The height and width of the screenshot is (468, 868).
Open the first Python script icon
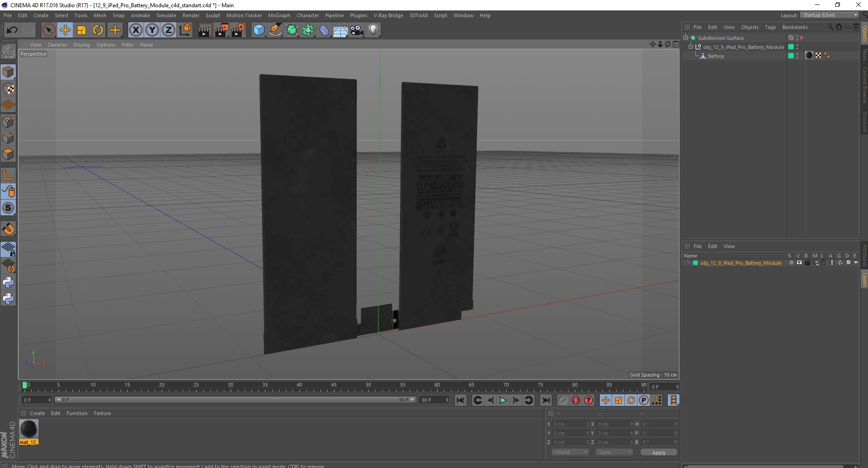8,282
